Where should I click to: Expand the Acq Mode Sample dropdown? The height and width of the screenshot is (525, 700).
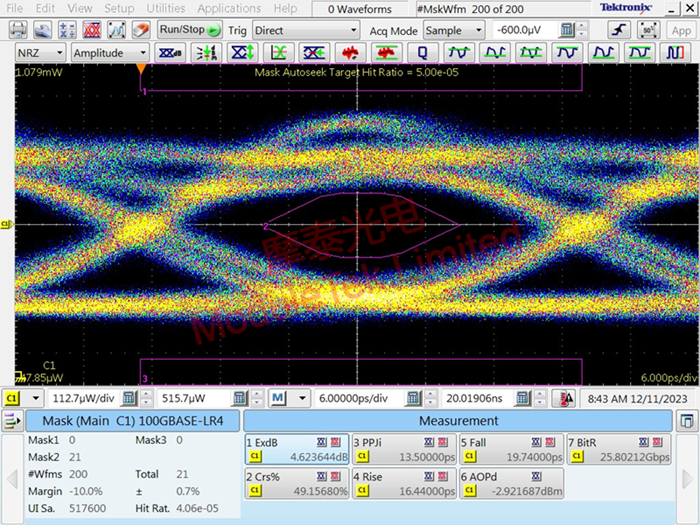454,30
